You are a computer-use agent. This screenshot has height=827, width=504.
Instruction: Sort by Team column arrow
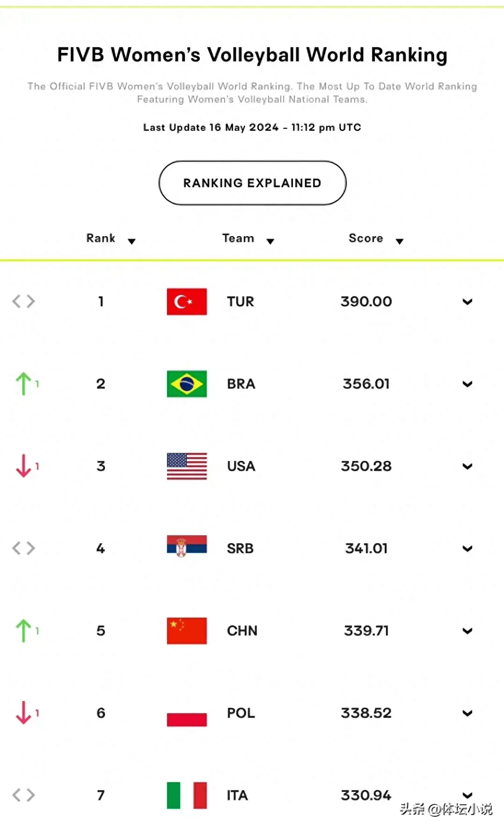pyautogui.click(x=270, y=241)
